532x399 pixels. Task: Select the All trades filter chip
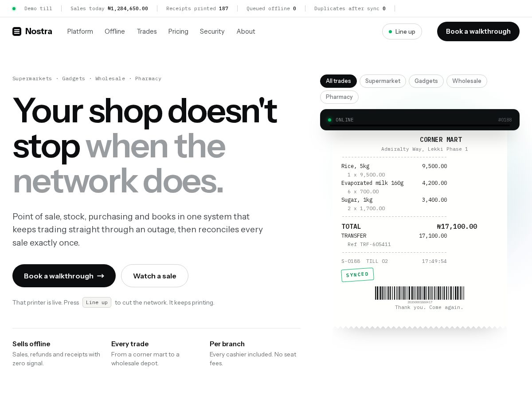pyautogui.click(x=338, y=81)
